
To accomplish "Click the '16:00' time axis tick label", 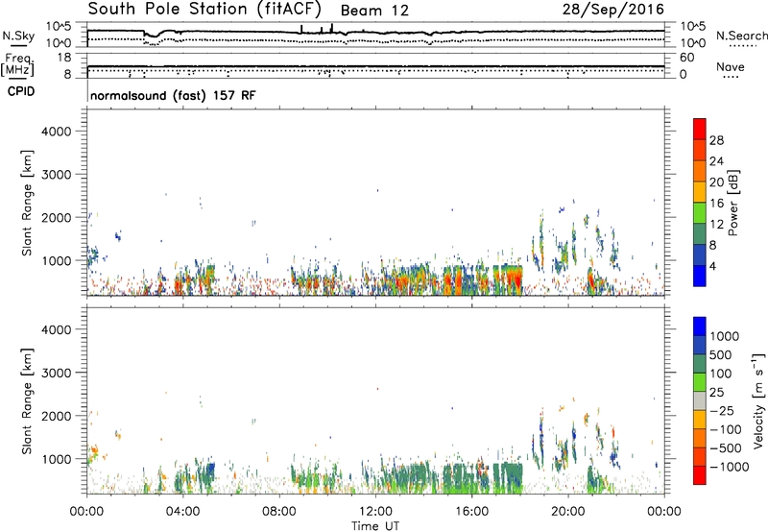I will click(x=471, y=512).
